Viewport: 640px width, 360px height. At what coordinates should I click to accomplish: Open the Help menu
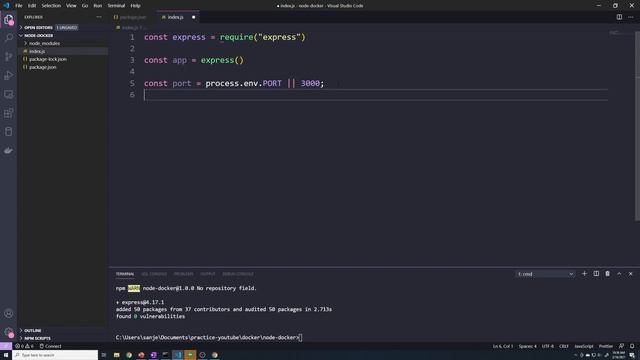136,6
